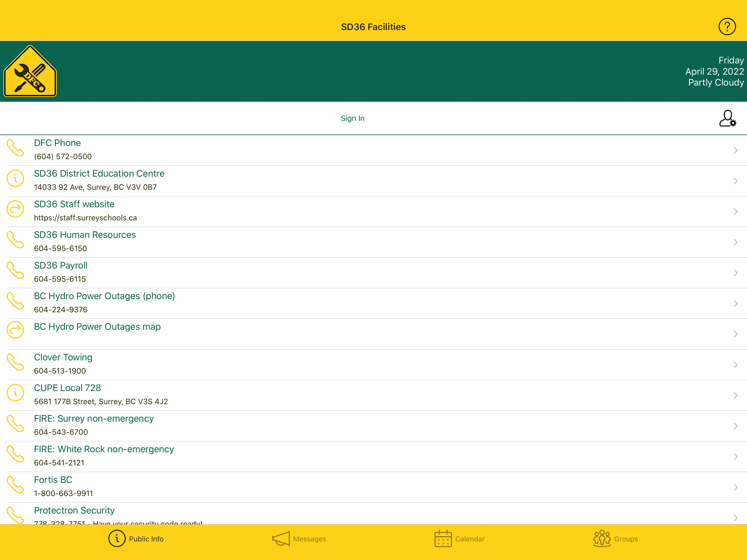Open the help question mark icon
The height and width of the screenshot is (560, 747).
(727, 27)
